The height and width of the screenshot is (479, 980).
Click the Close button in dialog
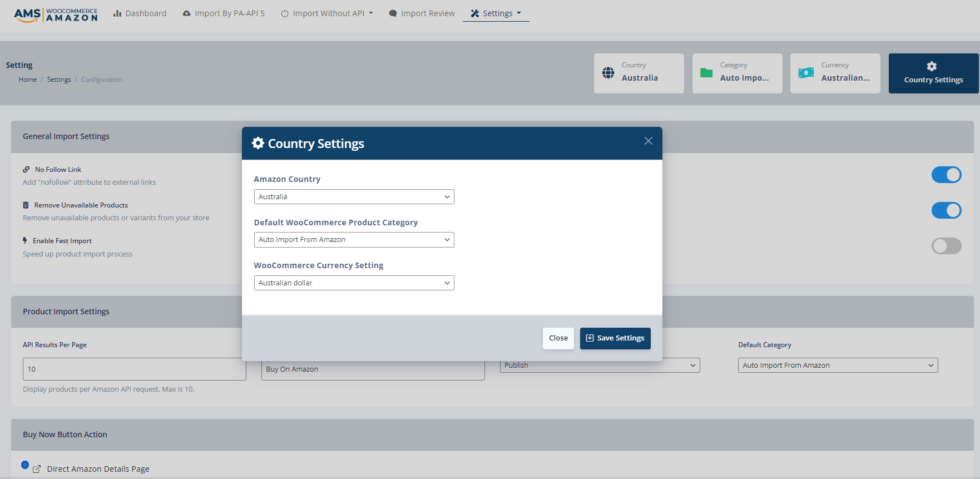pos(558,338)
